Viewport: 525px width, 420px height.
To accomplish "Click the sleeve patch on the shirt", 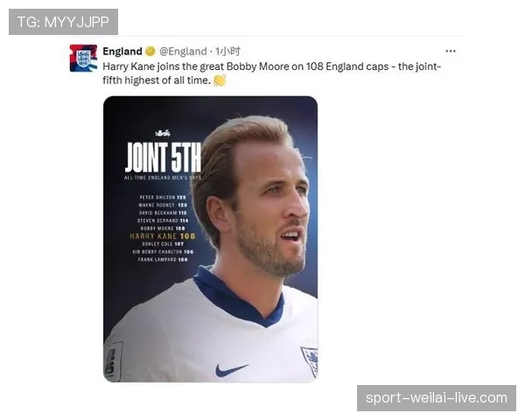I will [x=113, y=361].
